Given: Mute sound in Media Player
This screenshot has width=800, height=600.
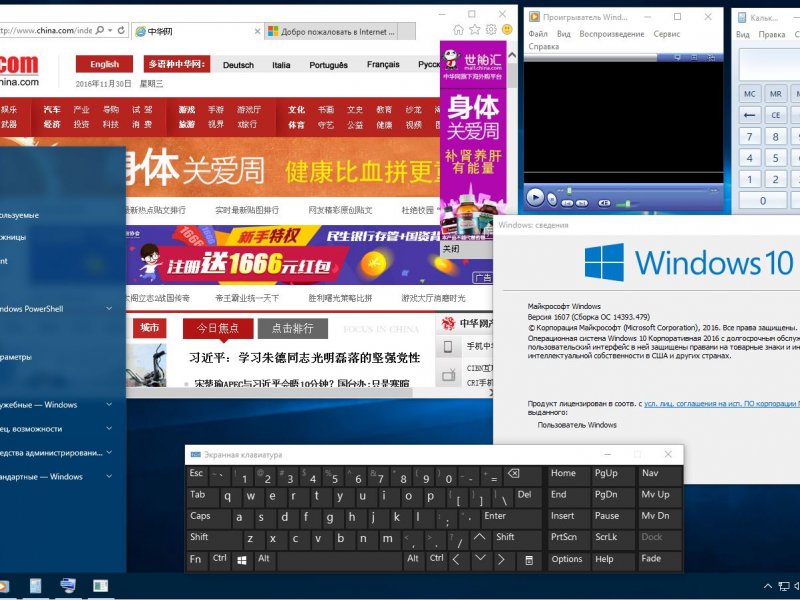Looking at the screenshot, I should tap(604, 203).
